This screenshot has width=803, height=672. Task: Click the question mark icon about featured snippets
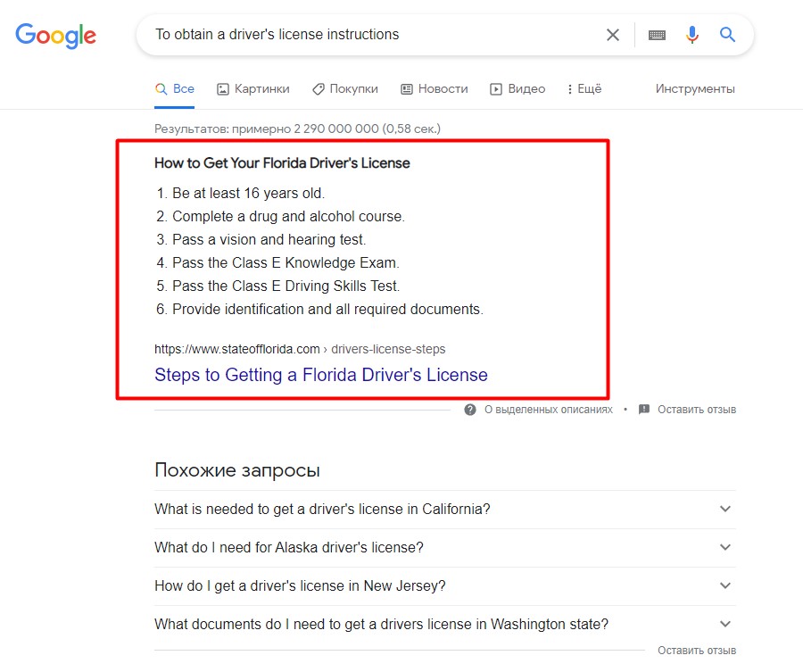470,410
